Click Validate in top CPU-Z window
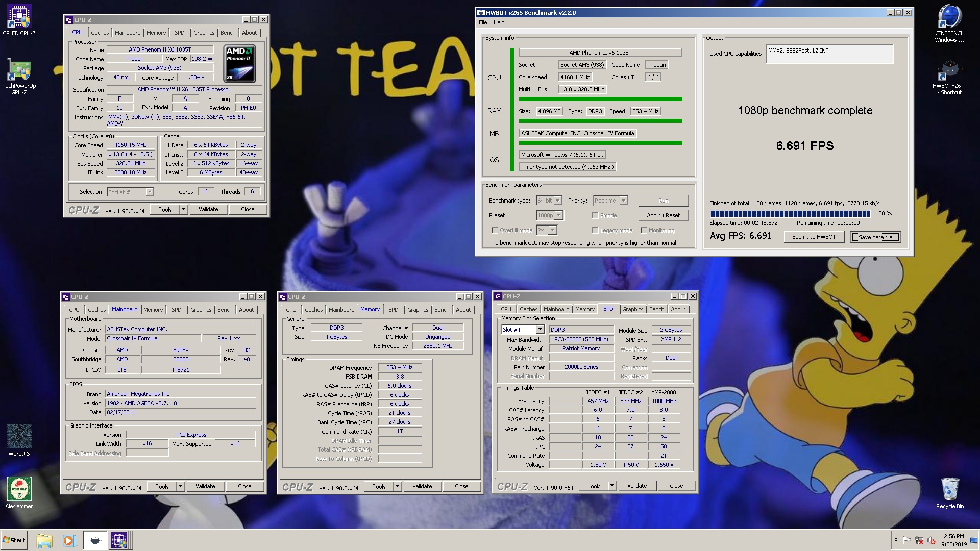Screen dimensions: 980x551 pyautogui.click(x=208, y=209)
